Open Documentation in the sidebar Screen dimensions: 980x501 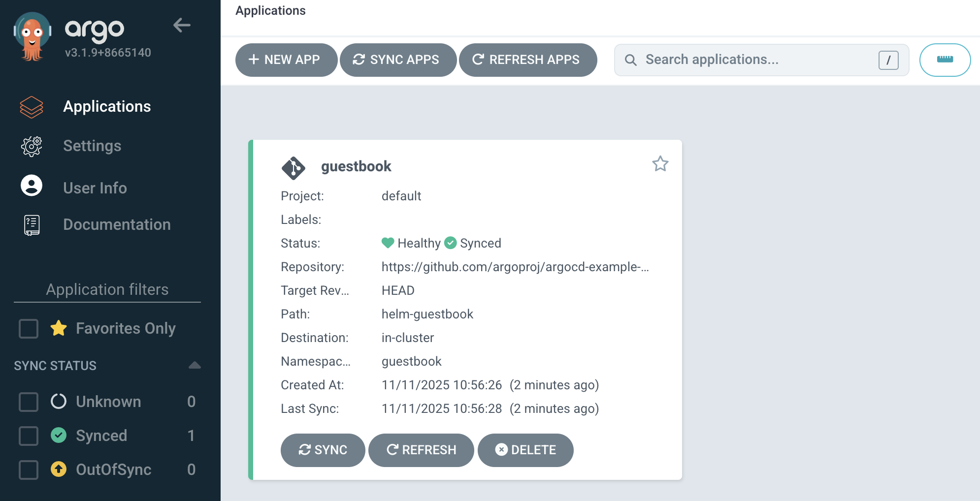117,224
